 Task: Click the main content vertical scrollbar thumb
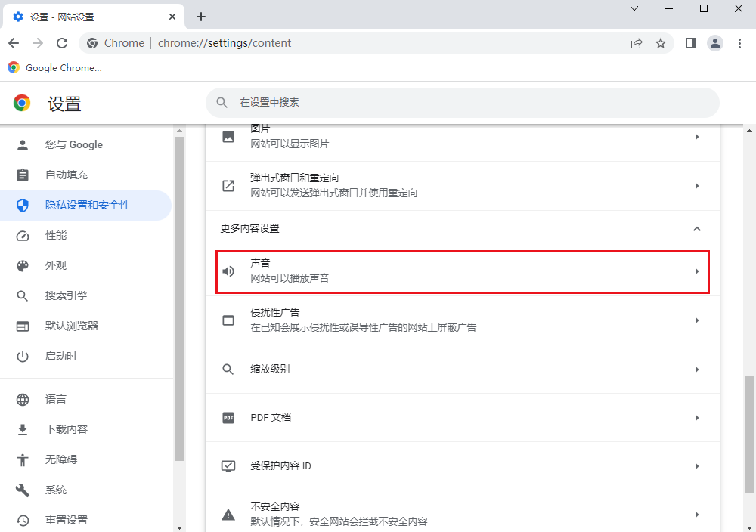click(750, 435)
